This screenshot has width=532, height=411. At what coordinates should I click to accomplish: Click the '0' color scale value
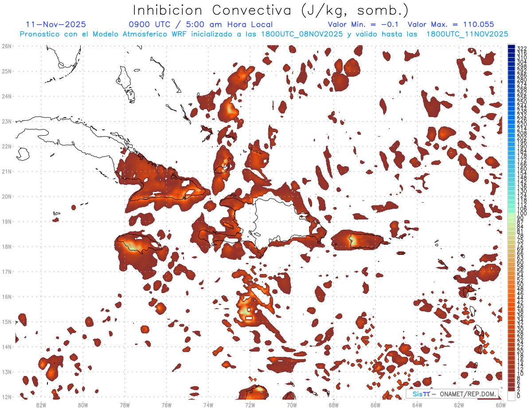pyautogui.click(x=519, y=396)
